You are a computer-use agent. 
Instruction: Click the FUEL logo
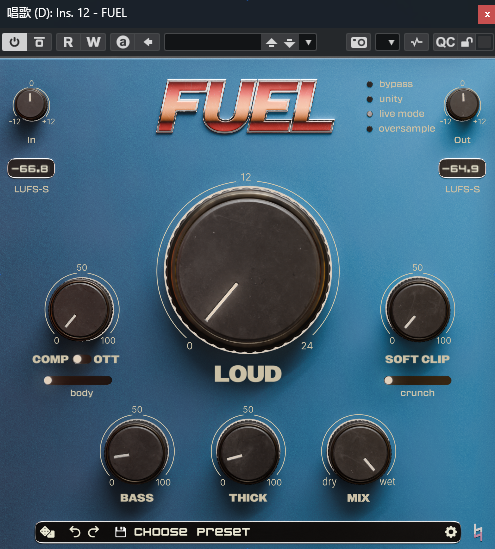pyautogui.click(x=245, y=106)
